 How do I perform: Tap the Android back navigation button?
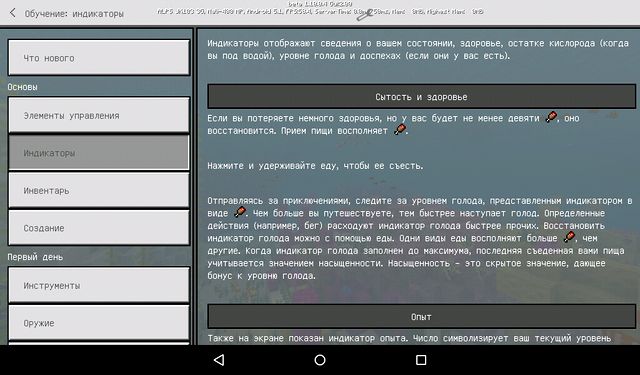coord(219,359)
